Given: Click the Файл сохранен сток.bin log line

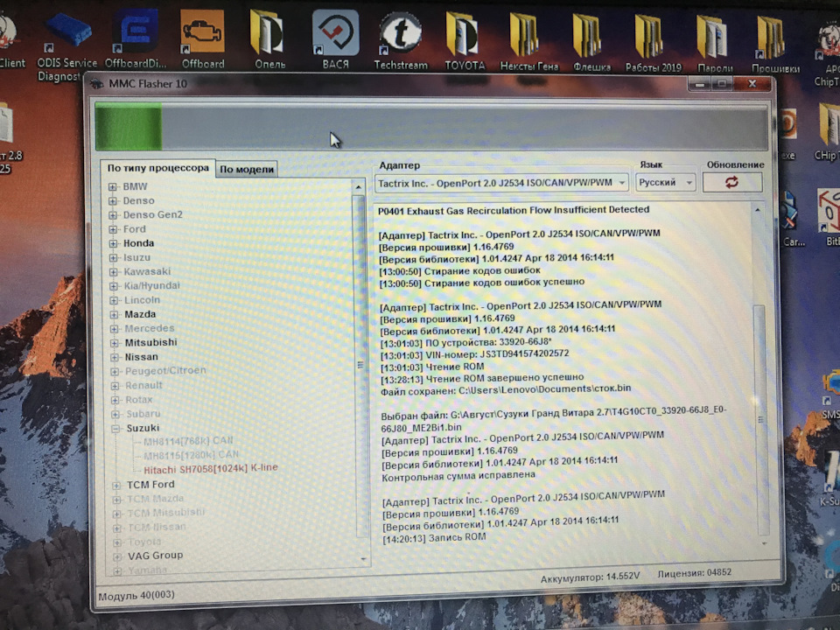Looking at the screenshot, I should coord(506,390).
